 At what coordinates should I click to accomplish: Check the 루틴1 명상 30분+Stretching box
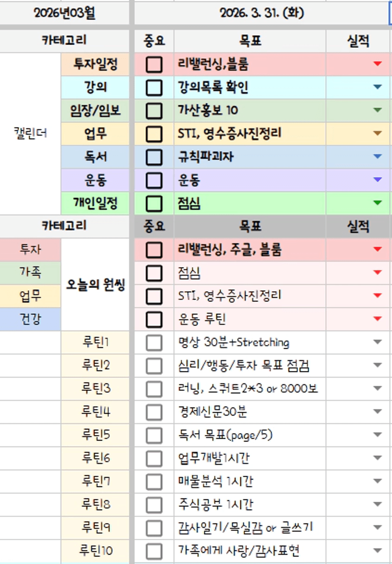[x=154, y=342]
